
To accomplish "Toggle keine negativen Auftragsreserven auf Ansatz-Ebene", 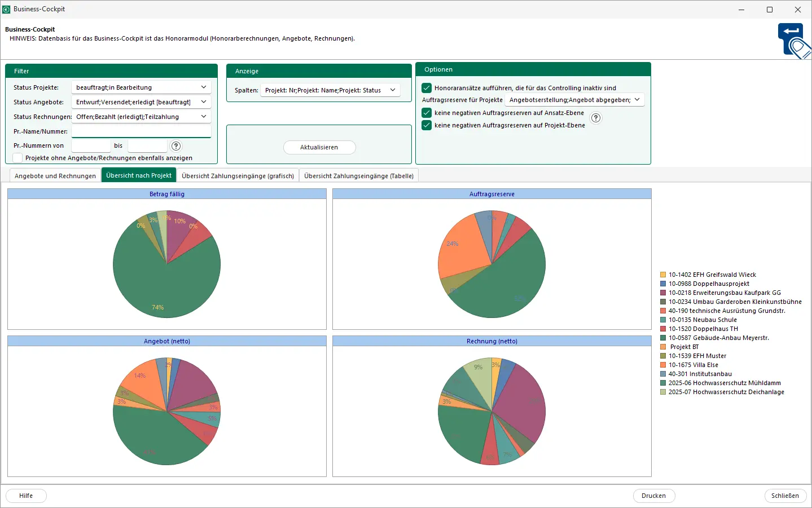I will click(427, 113).
